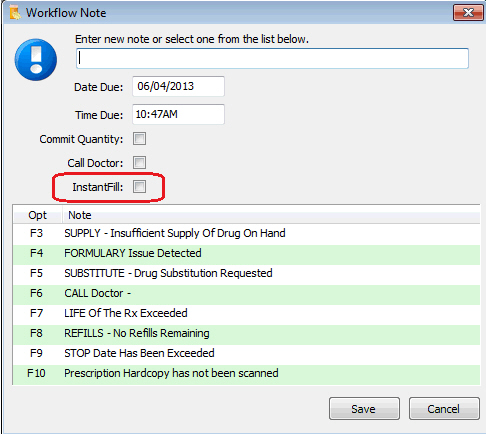Click the Date Due field

pyautogui.click(x=178, y=86)
